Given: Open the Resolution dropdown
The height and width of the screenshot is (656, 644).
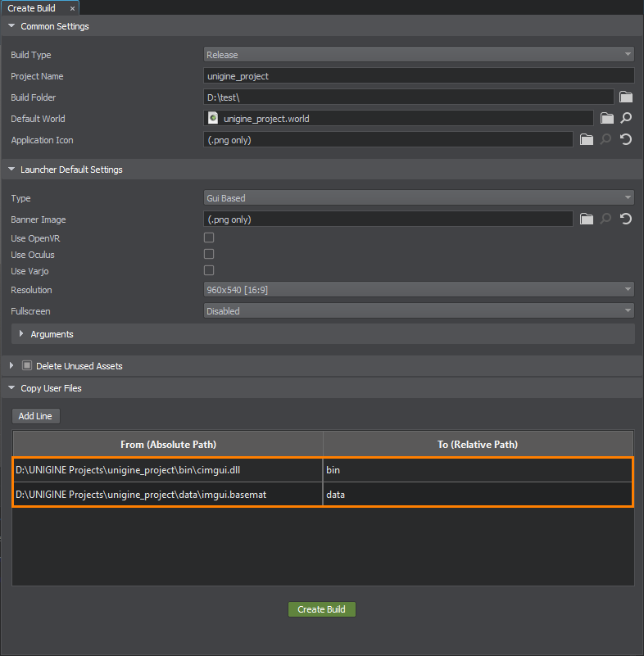Looking at the screenshot, I should [x=419, y=290].
